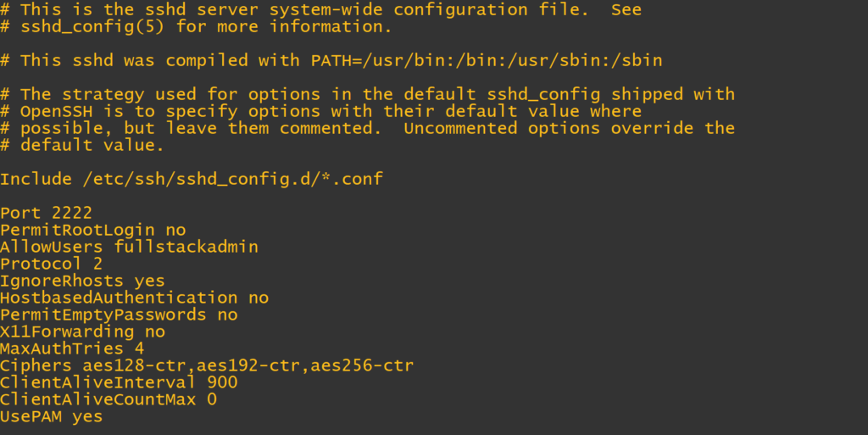
Task: Click the ClientAliveInterval 900 line
Action: click(119, 382)
